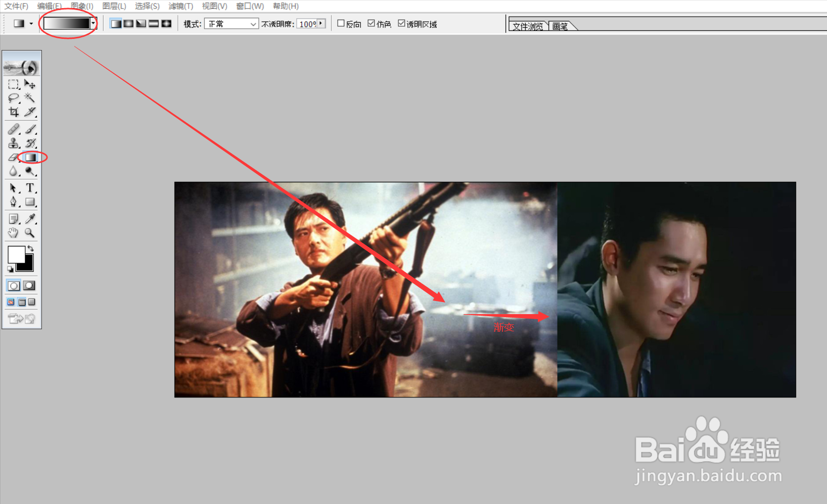
Task: Switch to the 画笔 tab
Action: (560, 26)
